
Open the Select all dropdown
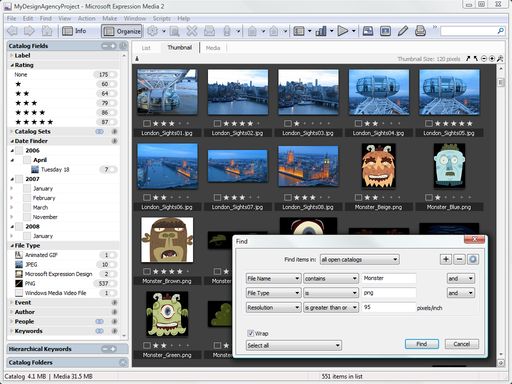(294, 345)
